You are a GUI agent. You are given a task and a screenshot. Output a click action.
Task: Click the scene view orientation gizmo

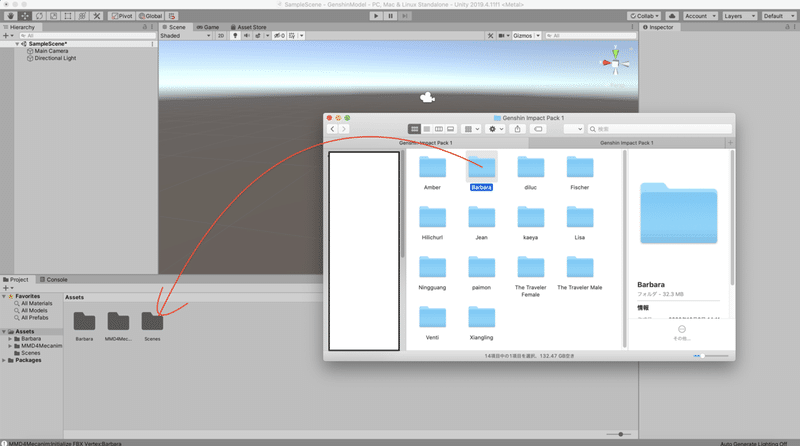(x=615, y=63)
